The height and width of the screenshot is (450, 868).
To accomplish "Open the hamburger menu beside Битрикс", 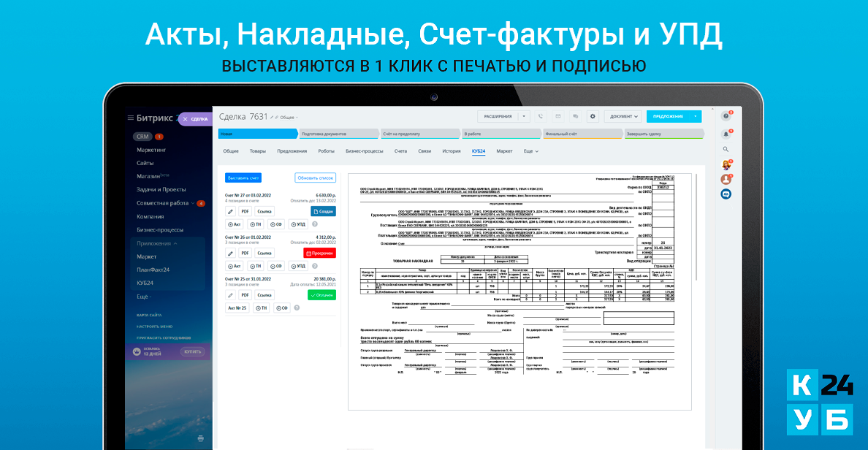I will [x=131, y=118].
